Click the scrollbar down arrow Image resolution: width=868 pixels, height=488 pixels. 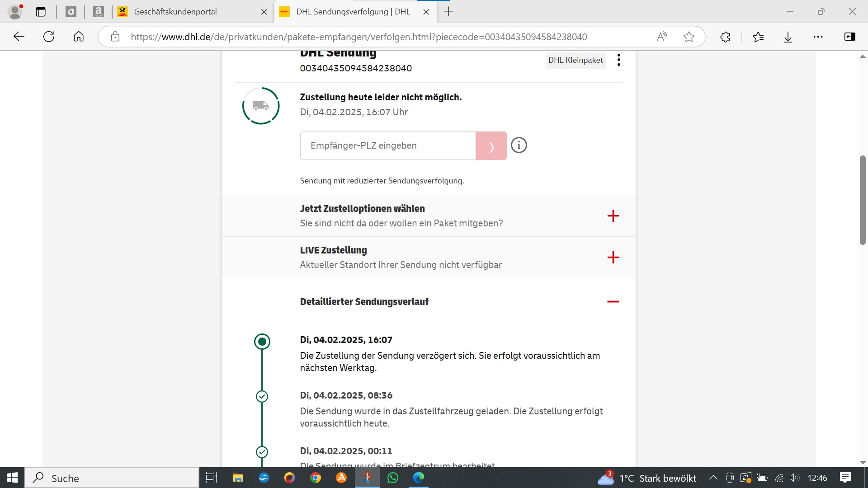863,462
